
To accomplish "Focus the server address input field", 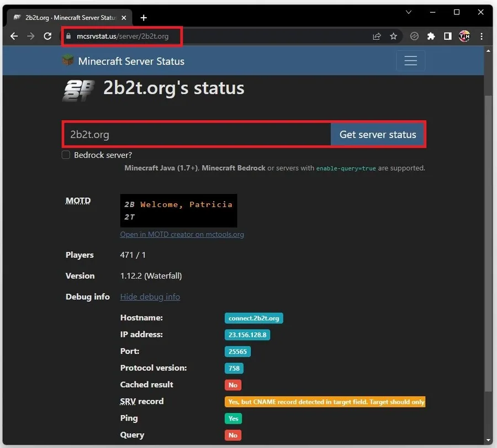I will [197, 134].
